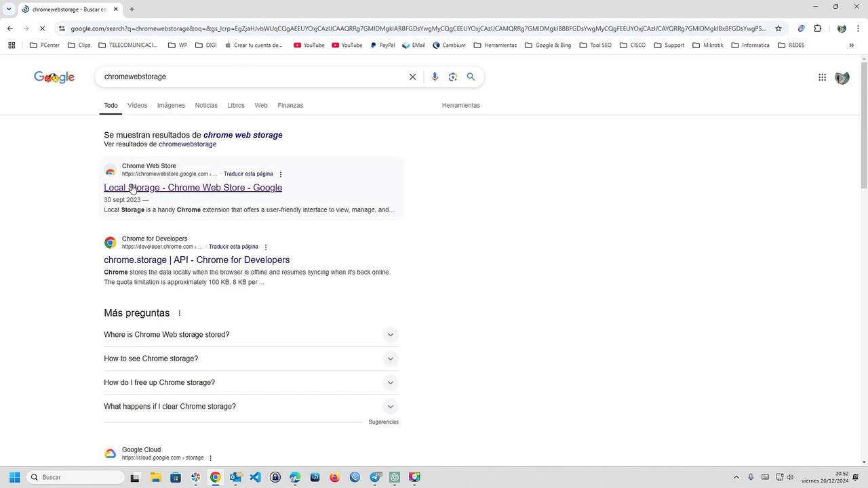The image size is (868, 488).
Task: Switch to the Finanzas results tab
Action: coord(290,105)
